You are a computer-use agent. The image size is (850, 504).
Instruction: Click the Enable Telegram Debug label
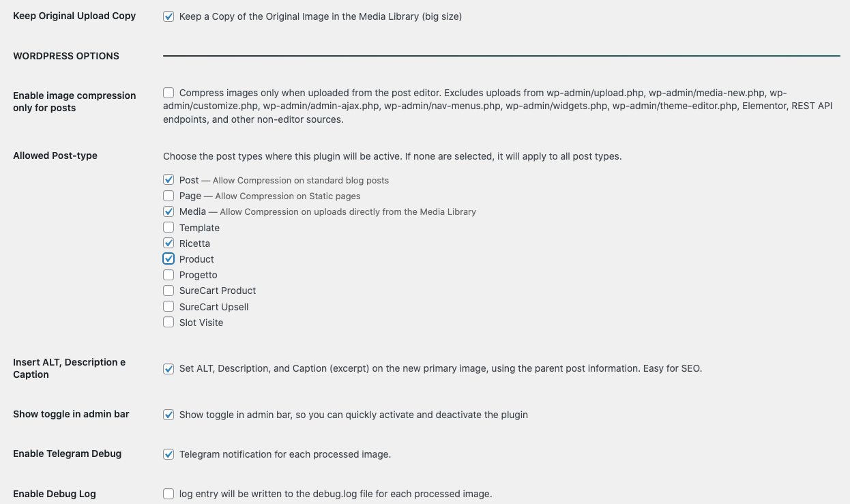click(67, 454)
